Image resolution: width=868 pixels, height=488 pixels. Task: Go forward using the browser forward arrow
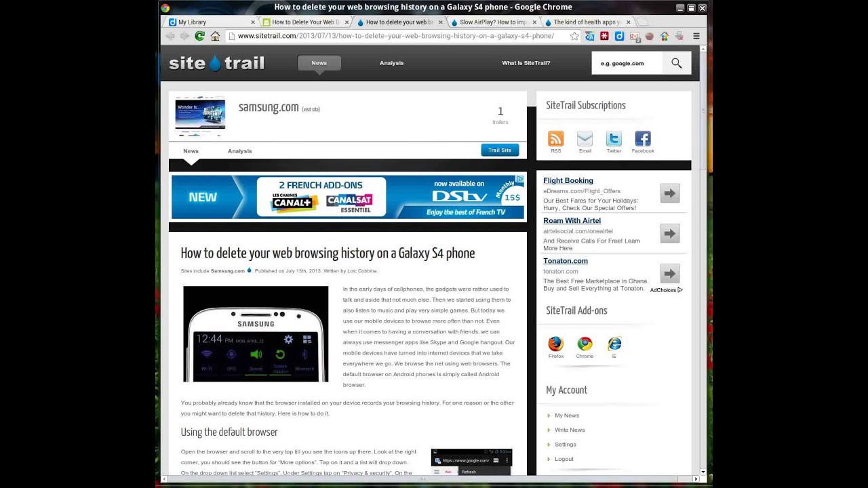click(184, 36)
